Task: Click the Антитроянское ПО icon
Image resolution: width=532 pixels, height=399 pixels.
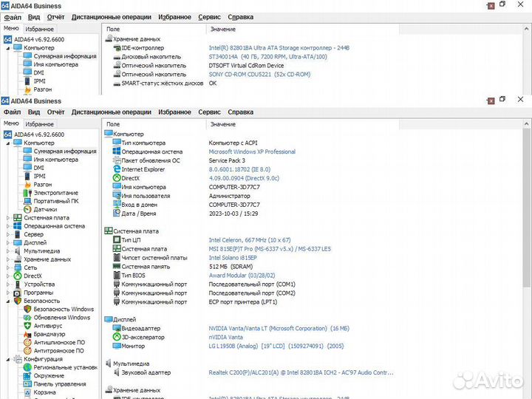Action: tap(27, 351)
